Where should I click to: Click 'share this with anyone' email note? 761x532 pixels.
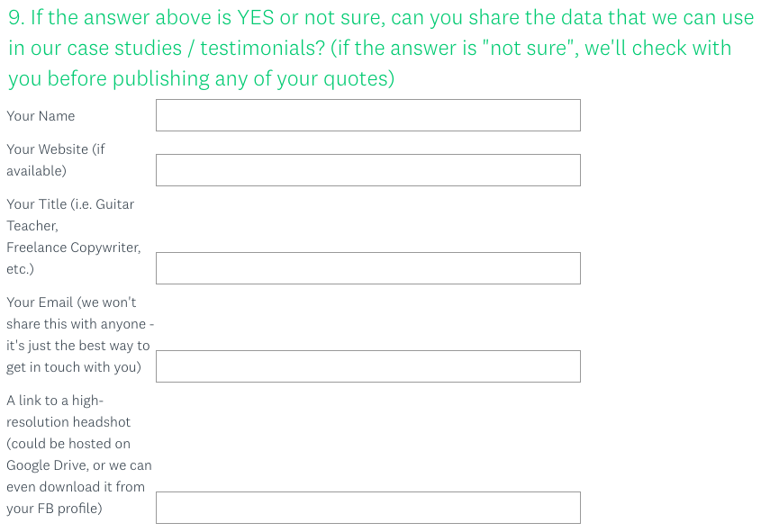[x=77, y=324]
